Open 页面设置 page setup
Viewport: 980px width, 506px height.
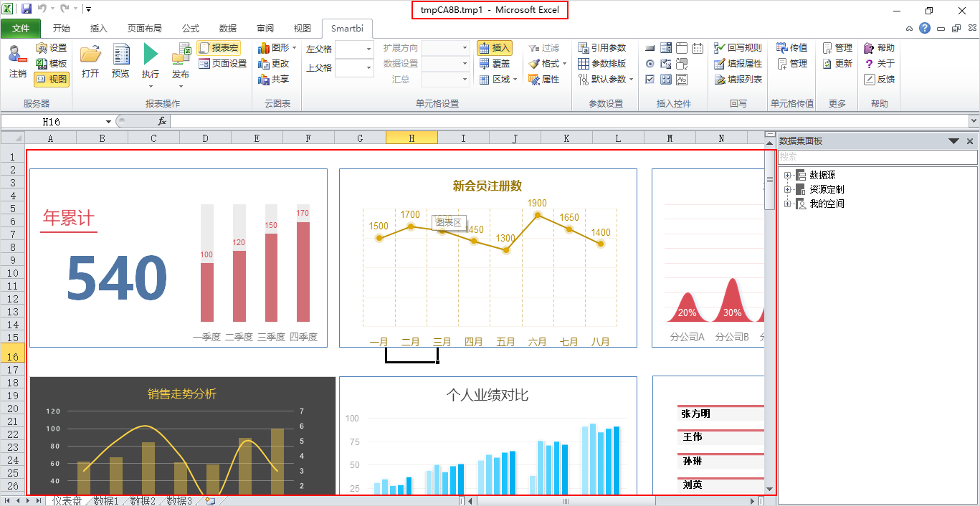pos(222,63)
